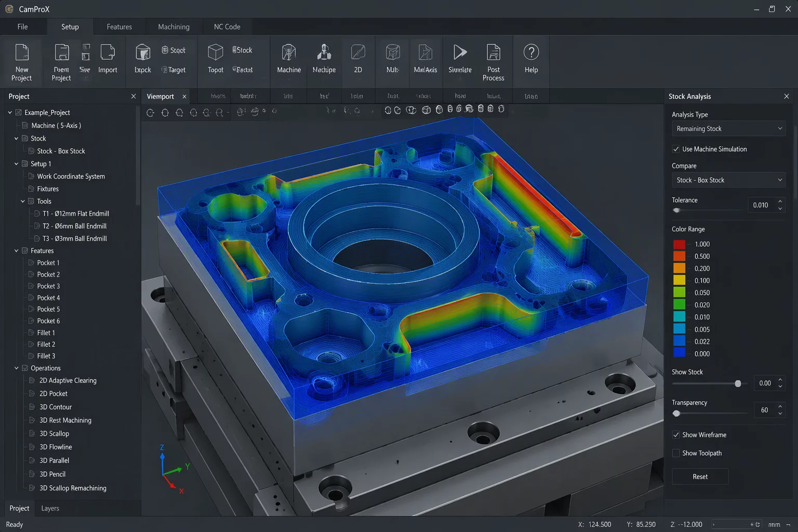The height and width of the screenshot is (532, 798).
Task: Toggle the Use Machine Simulation checkbox
Action: (x=676, y=149)
